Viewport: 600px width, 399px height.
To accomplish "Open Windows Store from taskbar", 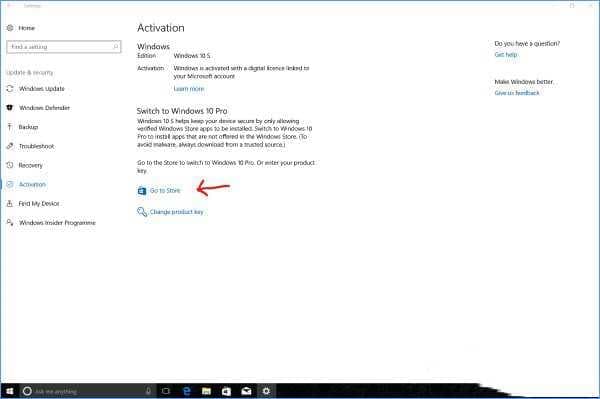I will coord(227,391).
